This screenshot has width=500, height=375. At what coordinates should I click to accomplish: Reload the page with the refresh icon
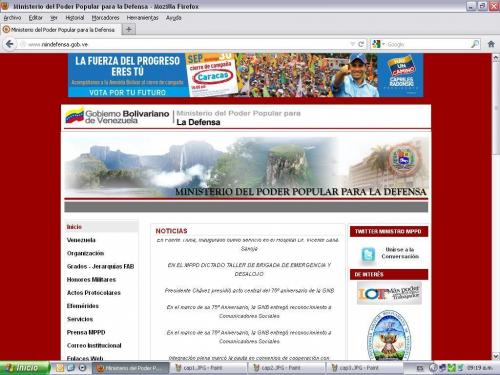click(x=361, y=44)
